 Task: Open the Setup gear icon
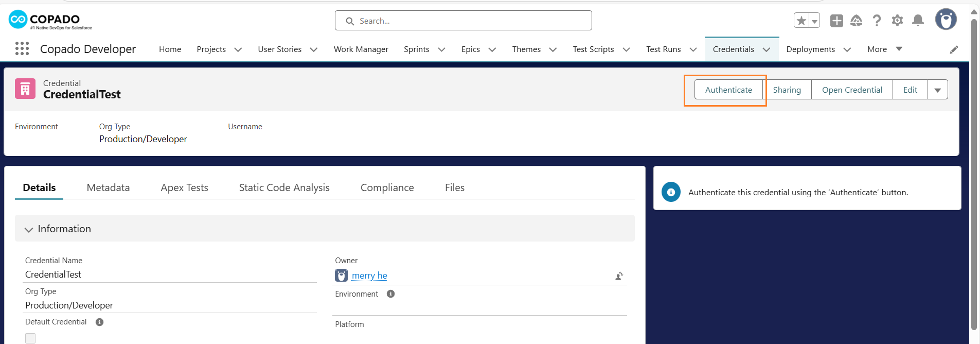coord(898,21)
